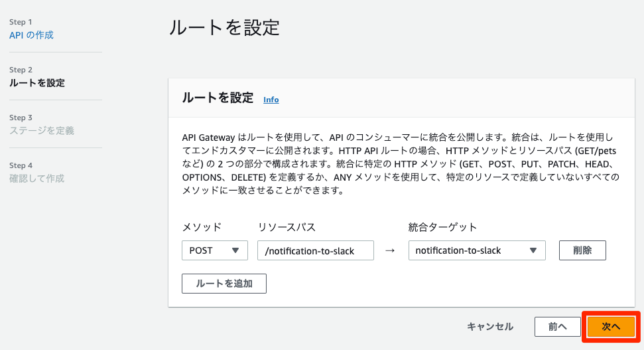Go back using the 前へ button
The image size is (644, 350).
557,326
